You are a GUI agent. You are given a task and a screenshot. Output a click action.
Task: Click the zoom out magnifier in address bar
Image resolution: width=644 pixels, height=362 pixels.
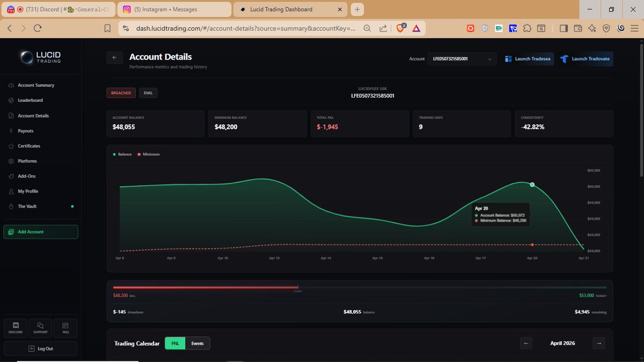pos(367,28)
